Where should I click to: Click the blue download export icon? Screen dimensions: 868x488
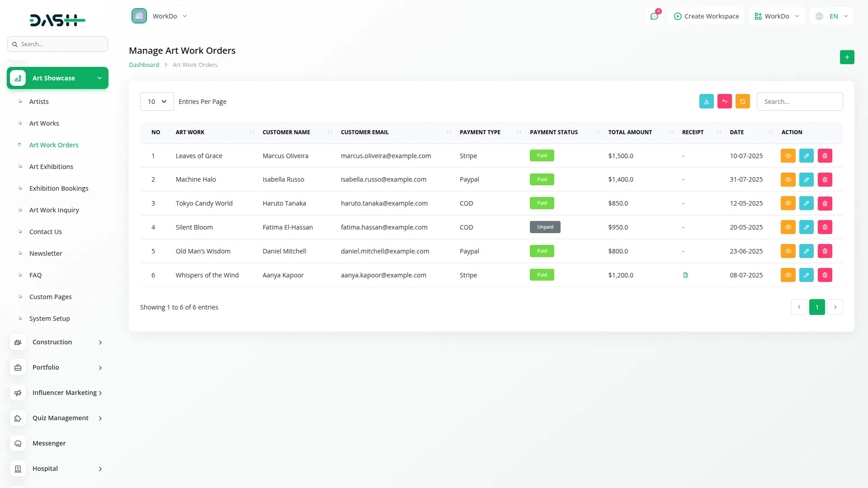(706, 102)
